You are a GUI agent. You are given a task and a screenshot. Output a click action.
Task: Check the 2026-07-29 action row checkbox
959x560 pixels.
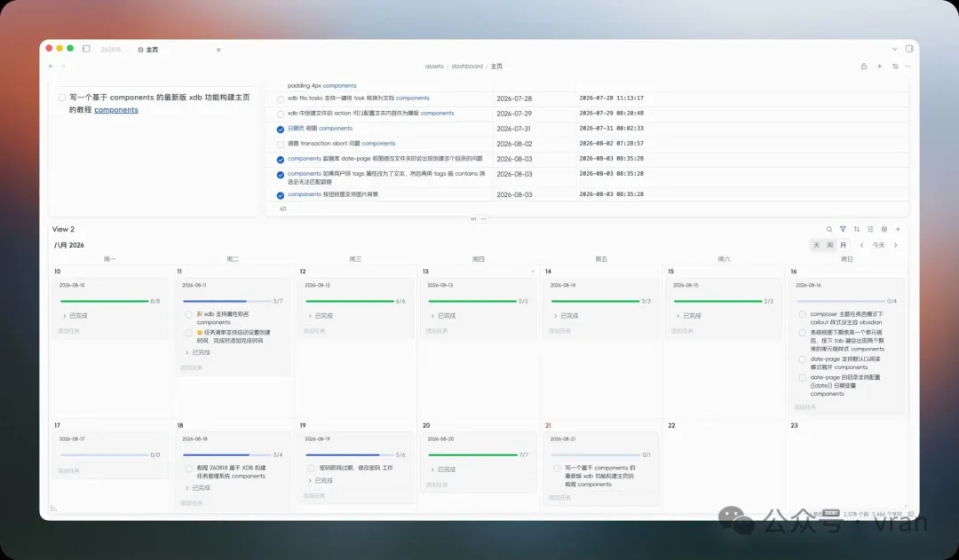[280, 114]
